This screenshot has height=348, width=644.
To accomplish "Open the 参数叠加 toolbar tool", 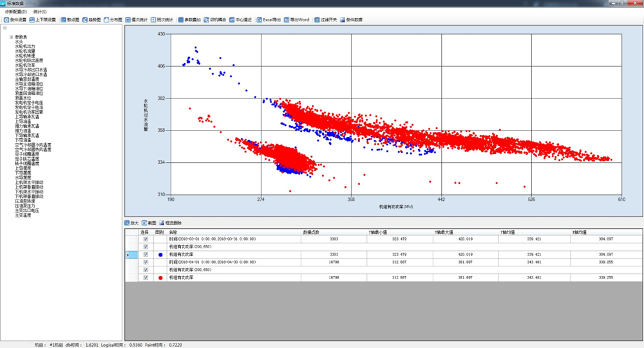I will (190, 20).
